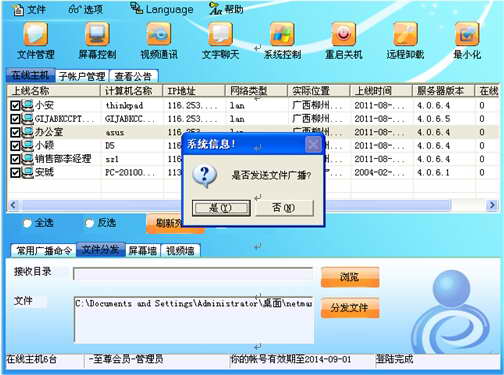This screenshot has height=375, width=504.
Task: Click 在线主机6台 status bar entry
Action: (x=32, y=359)
